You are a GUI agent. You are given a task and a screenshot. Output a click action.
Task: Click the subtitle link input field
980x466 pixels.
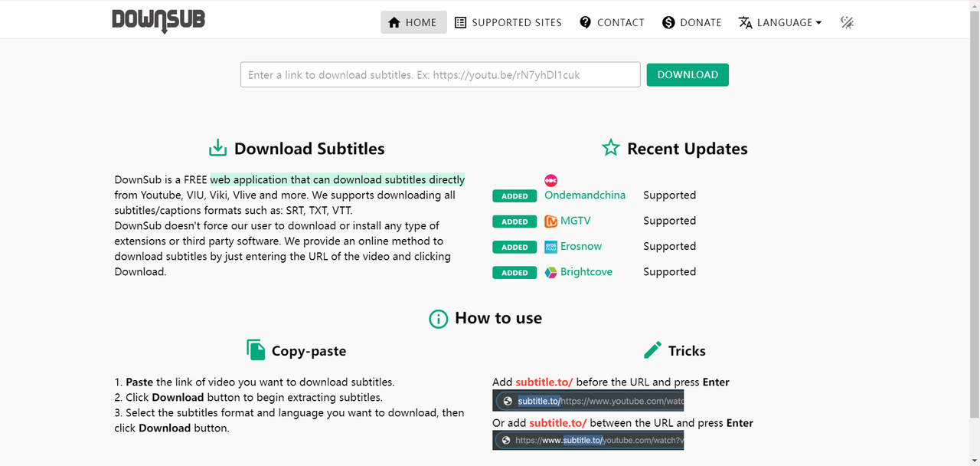point(440,74)
